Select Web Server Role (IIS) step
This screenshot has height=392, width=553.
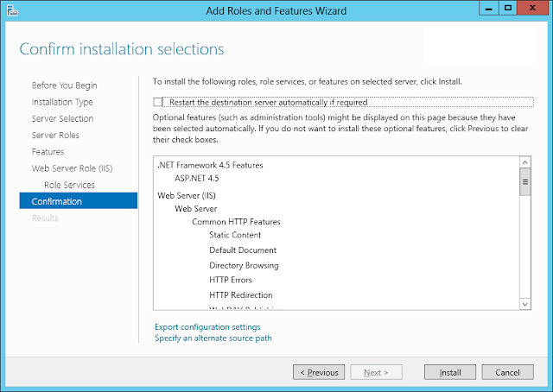[x=72, y=168]
